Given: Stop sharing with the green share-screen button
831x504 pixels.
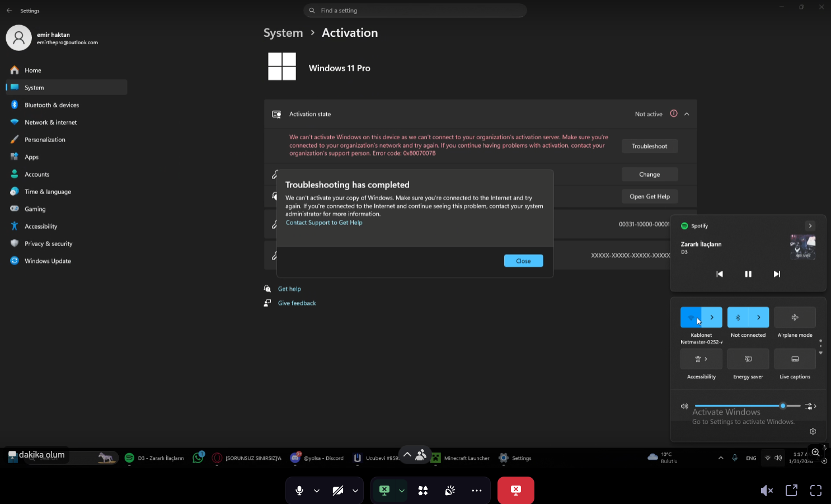Looking at the screenshot, I should coord(384,491).
